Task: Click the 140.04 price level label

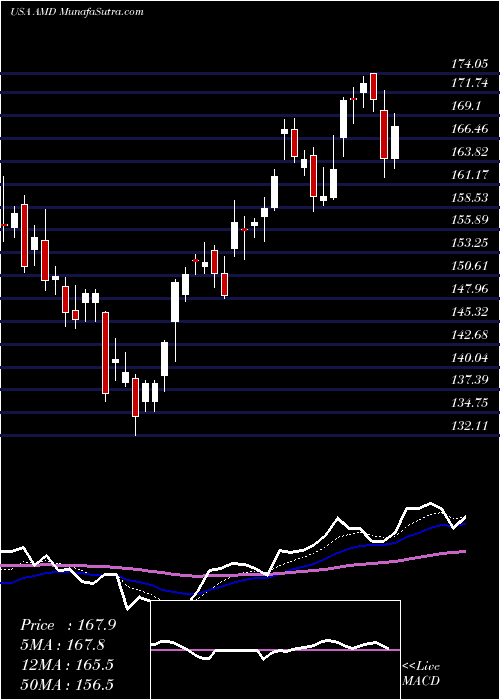Action: pos(470,358)
